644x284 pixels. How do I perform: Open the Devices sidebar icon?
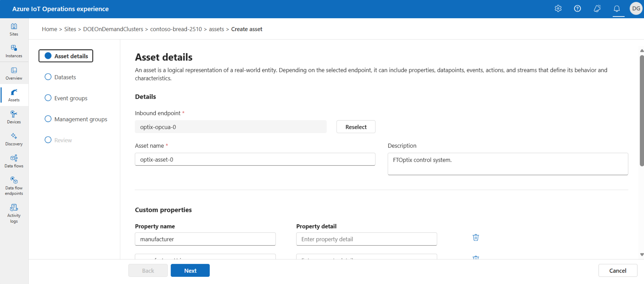pos(14,117)
